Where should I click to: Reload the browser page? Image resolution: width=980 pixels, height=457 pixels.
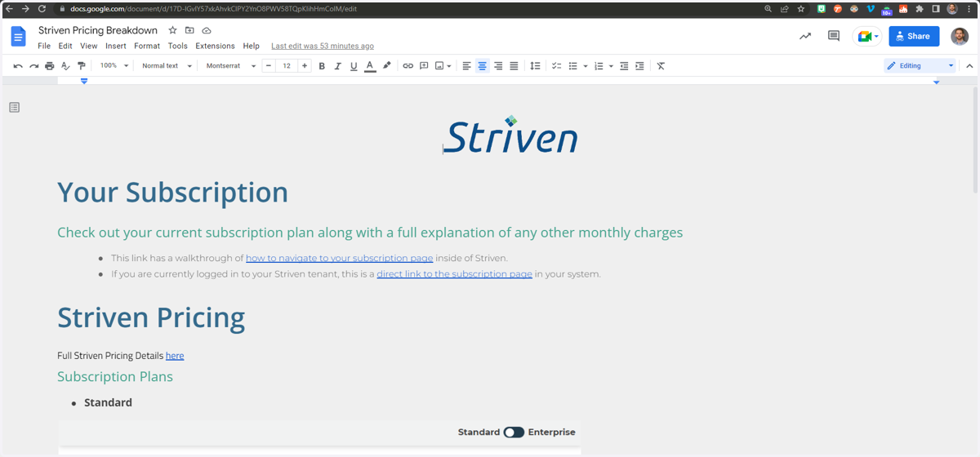point(42,9)
